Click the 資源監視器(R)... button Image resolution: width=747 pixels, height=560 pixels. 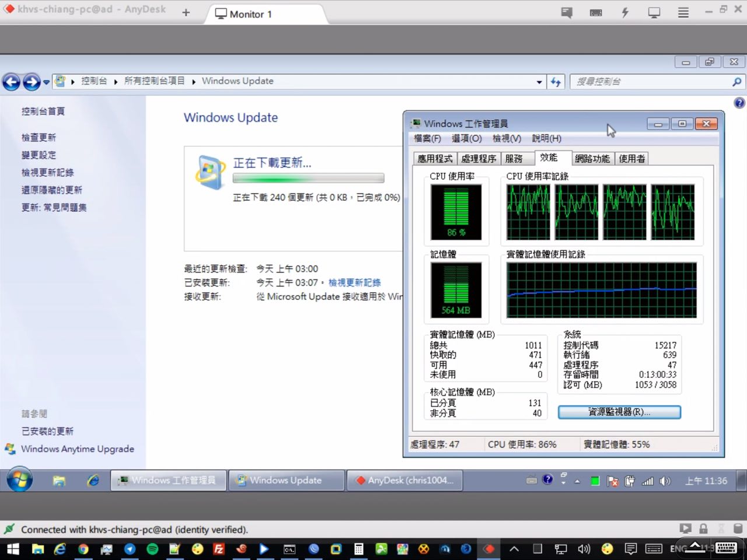[x=619, y=412]
